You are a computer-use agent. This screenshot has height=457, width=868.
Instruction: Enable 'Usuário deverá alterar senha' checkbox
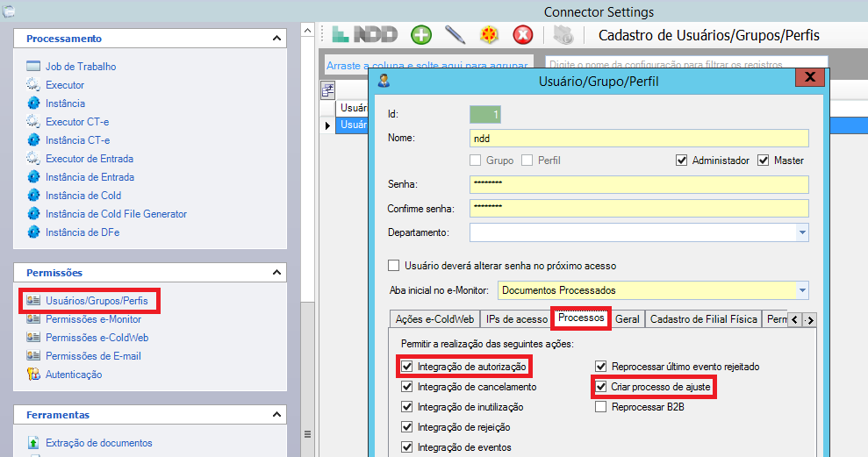[x=393, y=266]
